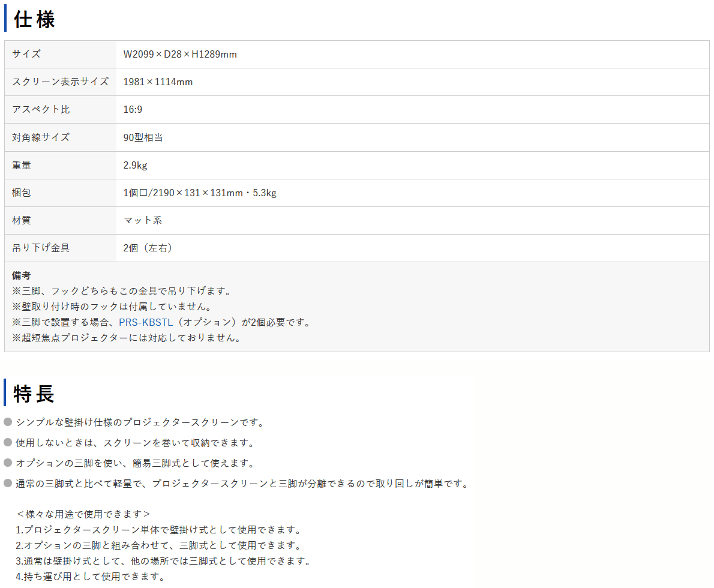Click the 材質 row label

(x=22, y=220)
